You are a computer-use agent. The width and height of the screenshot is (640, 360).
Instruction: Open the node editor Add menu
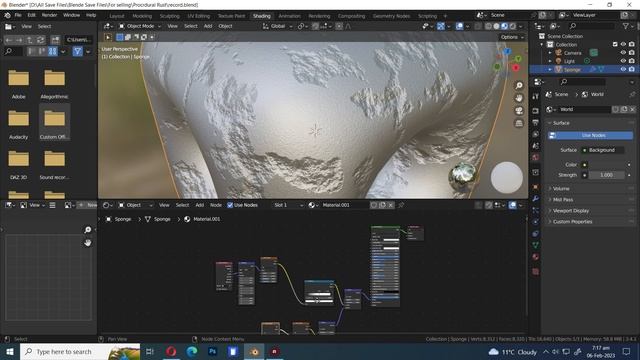point(199,205)
